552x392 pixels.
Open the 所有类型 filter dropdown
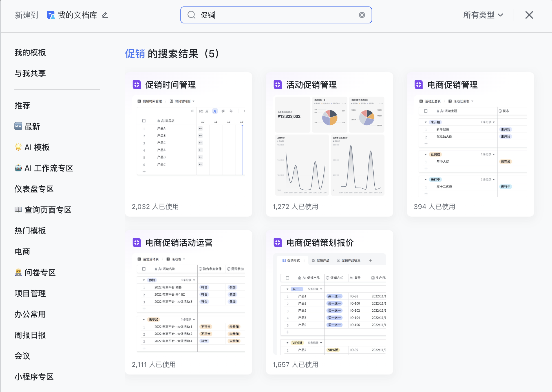point(483,15)
